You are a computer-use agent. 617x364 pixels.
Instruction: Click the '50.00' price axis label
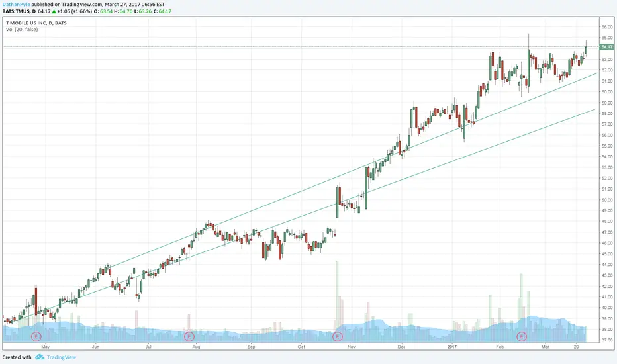click(x=607, y=200)
